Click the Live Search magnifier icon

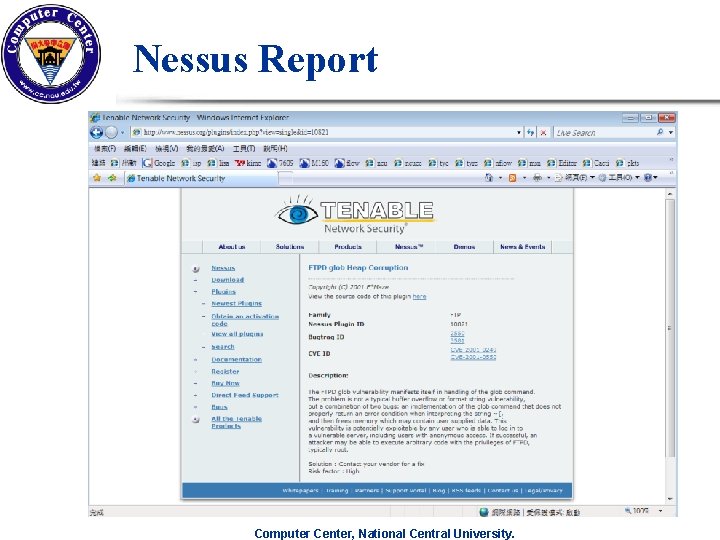660,132
